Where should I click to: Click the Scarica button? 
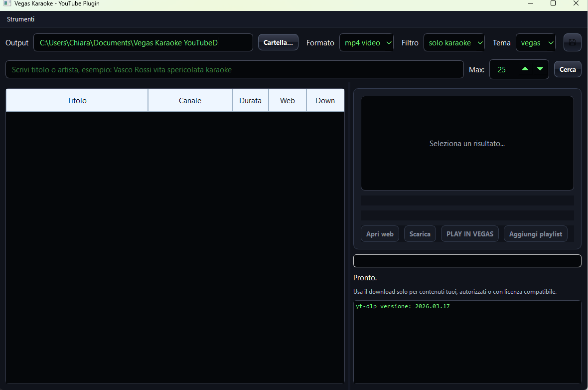pos(420,234)
